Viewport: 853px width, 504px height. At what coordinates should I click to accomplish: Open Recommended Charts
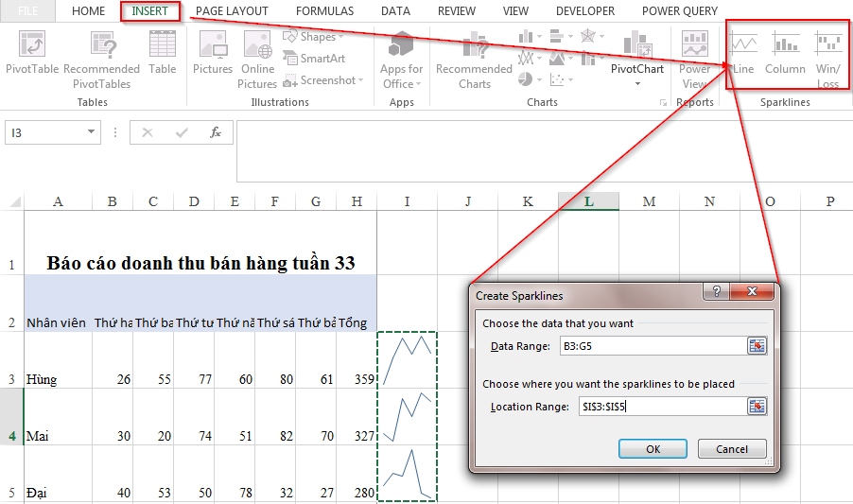click(x=475, y=60)
